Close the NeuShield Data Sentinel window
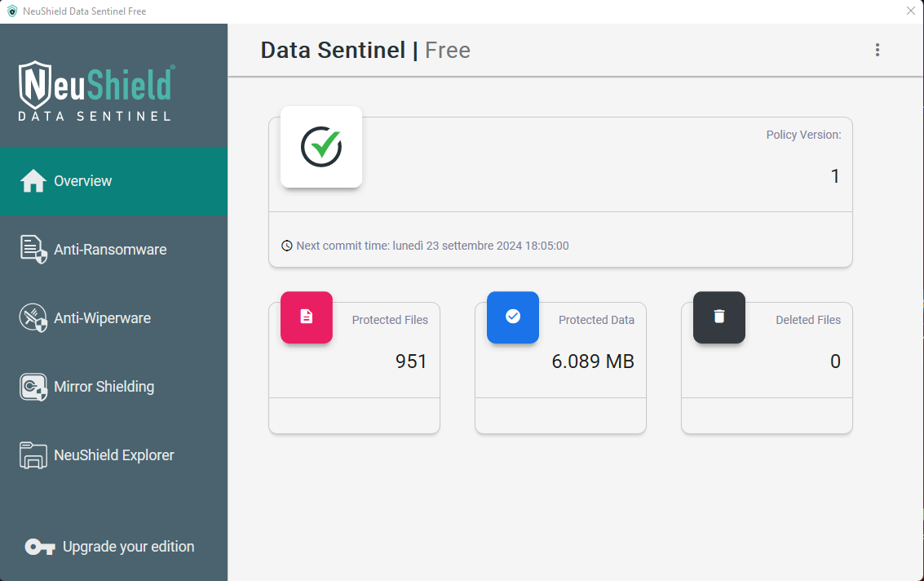Image resolution: width=924 pixels, height=581 pixels. click(911, 11)
